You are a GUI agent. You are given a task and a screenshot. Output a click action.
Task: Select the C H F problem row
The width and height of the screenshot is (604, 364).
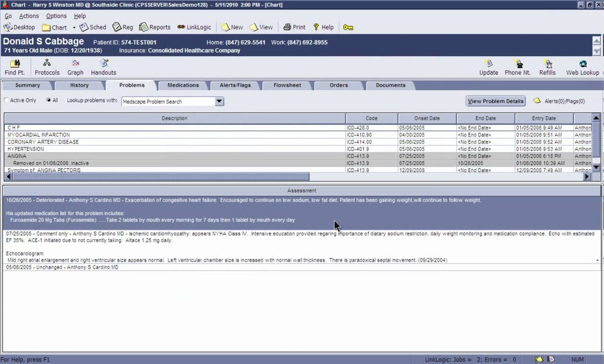[298, 128]
